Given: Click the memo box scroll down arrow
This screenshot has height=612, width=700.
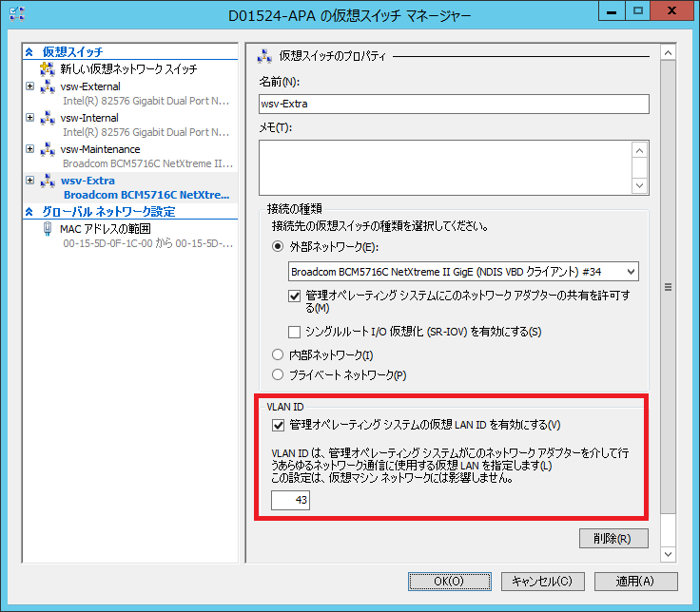Looking at the screenshot, I should [640, 185].
